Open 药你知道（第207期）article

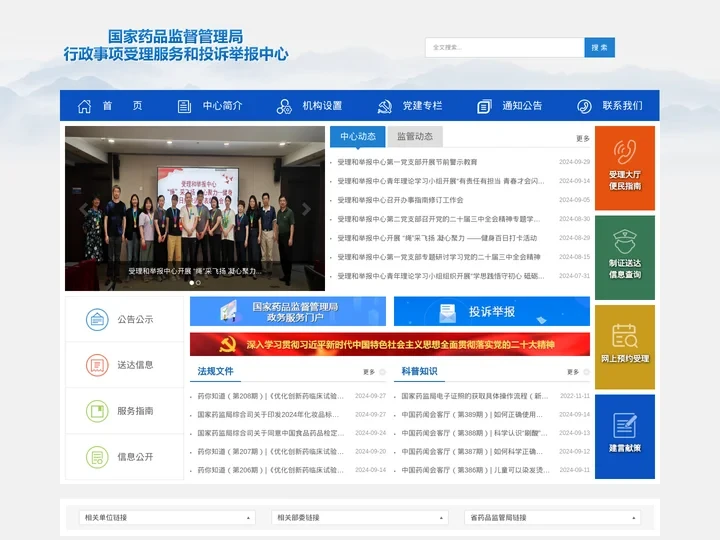tap(270, 452)
